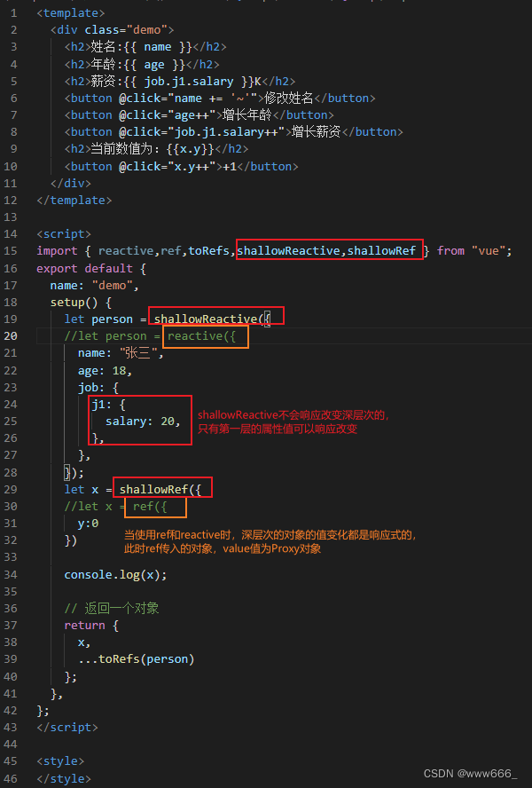Image resolution: width=532 pixels, height=788 pixels.
Task: Click the closing </template> tag
Action: [x=74, y=200]
